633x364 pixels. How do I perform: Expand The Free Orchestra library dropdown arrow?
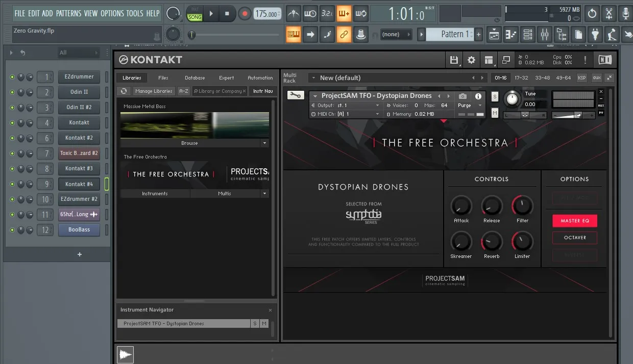point(264,194)
